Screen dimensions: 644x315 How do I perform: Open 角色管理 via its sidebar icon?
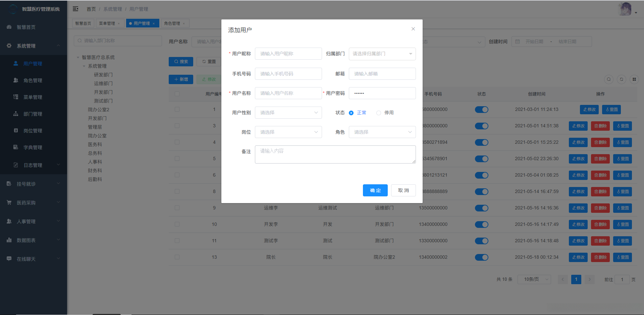[15, 80]
